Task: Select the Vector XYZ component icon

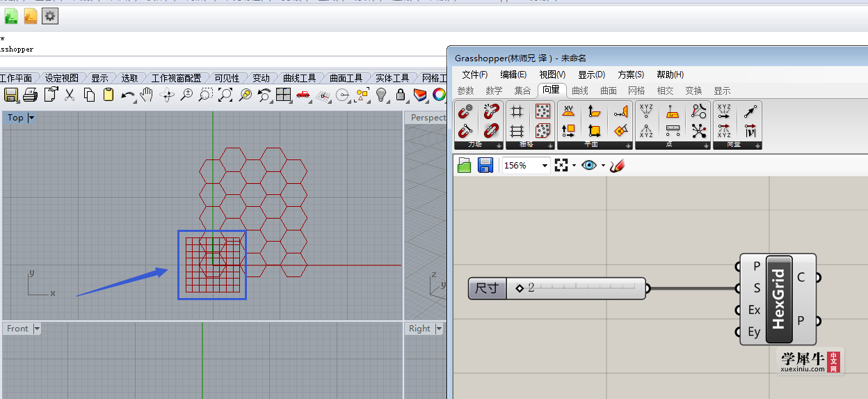Action: (x=724, y=111)
